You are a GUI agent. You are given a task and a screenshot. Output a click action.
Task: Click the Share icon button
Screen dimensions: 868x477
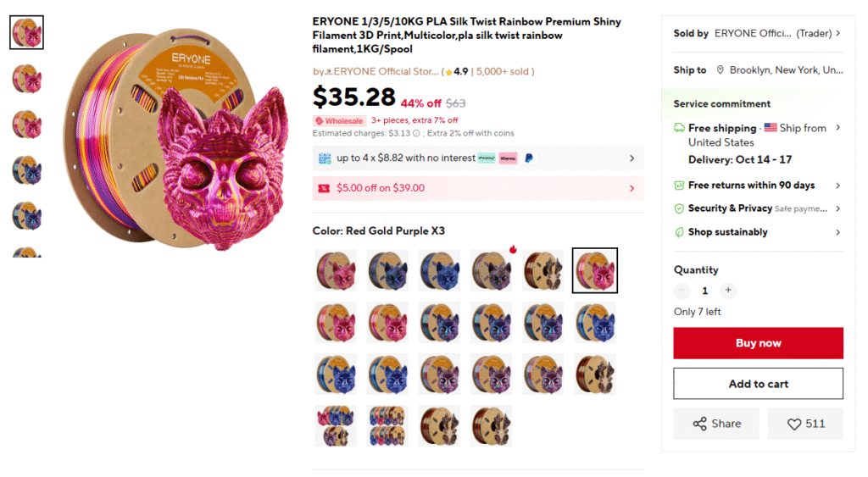tap(700, 424)
